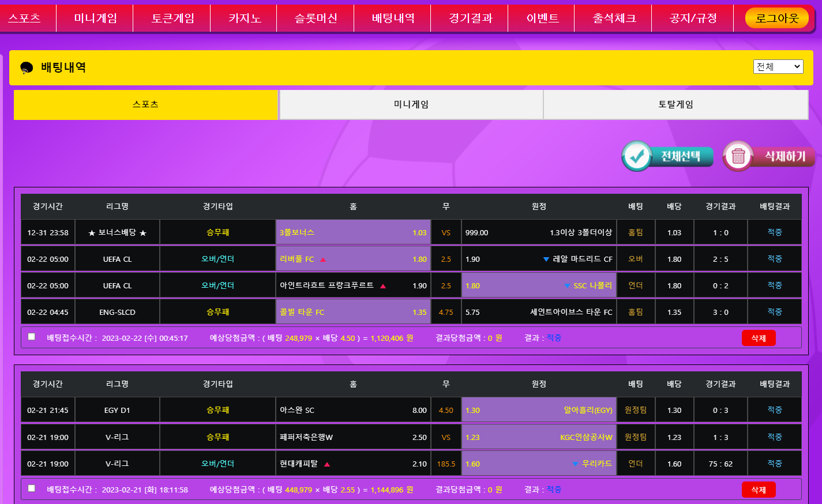
Task: Open the 전체 filter dropdown
Action: tap(778, 67)
